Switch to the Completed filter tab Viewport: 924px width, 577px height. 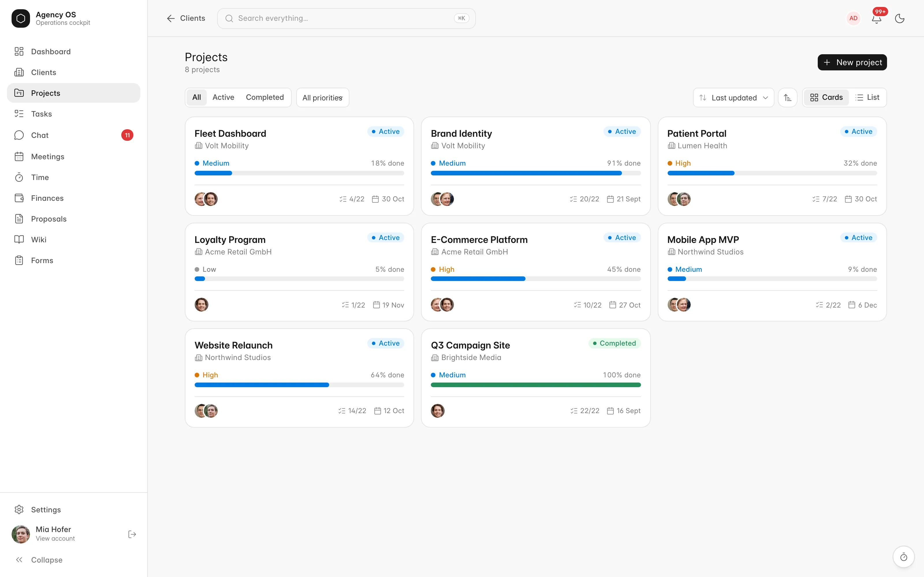tap(264, 97)
